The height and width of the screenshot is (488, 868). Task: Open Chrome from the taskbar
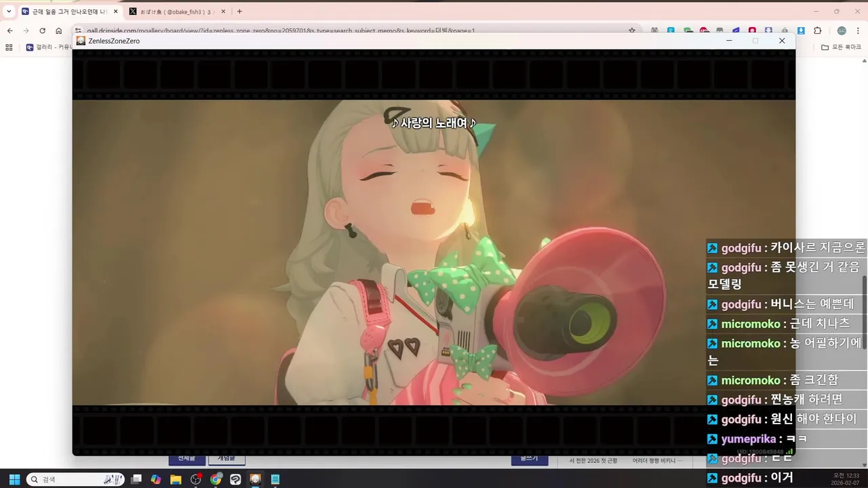[x=216, y=479]
